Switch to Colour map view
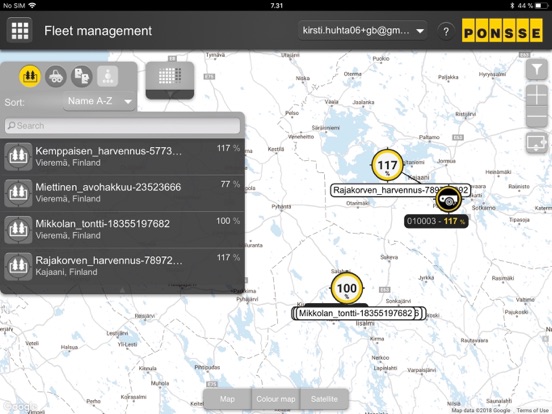The width and height of the screenshot is (552, 414). pos(276,399)
